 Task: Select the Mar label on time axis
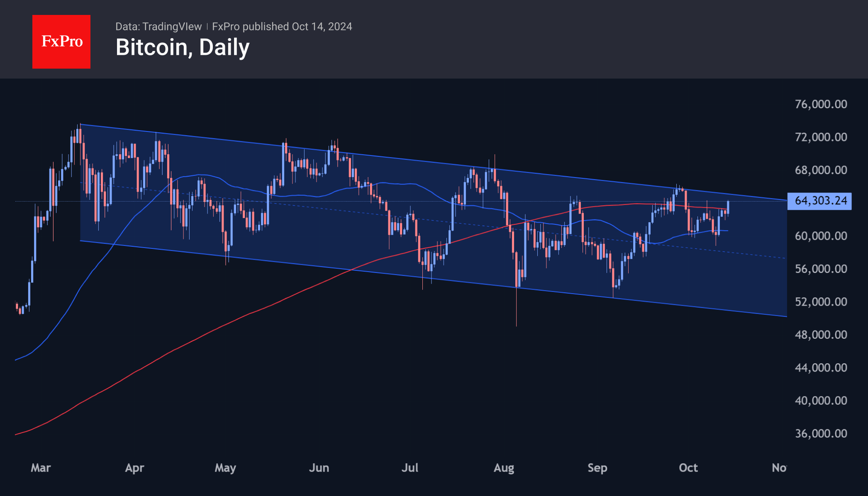[41, 468]
